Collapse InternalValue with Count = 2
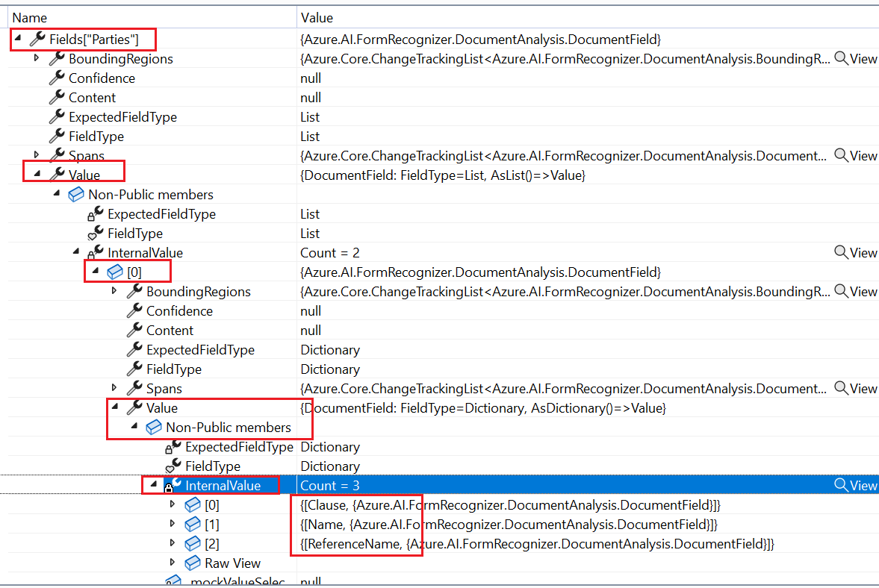The width and height of the screenshot is (879, 588). (76, 251)
